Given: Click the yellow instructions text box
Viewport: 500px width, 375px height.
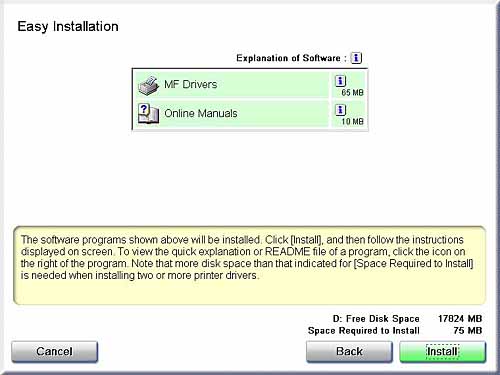Looking at the screenshot, I should [249, 266].
